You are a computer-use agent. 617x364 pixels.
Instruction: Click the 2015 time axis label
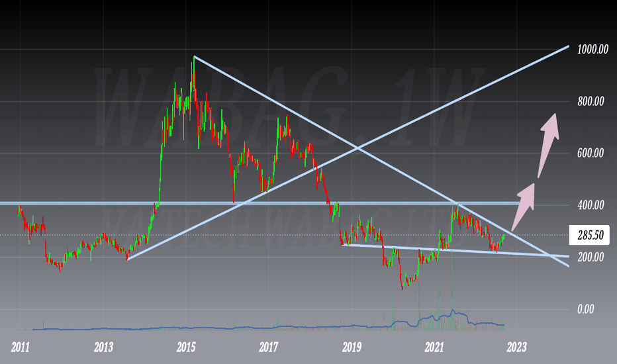pos(186,347)
